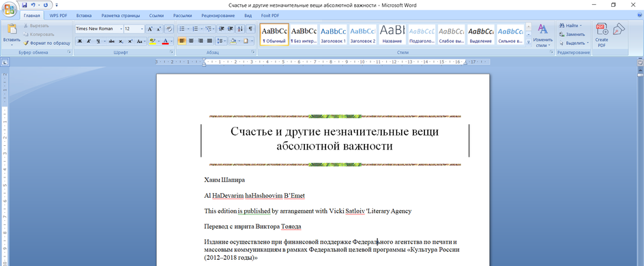This screenshot has width=644, height=266.
Task: Apply Обычный style
Action: (274, 35)
